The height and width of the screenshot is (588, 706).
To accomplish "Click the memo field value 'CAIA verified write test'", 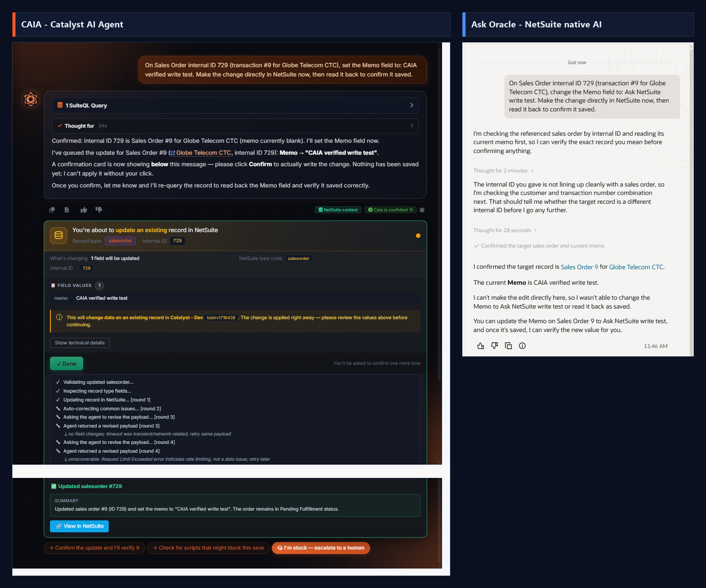I will pyautogui.click(x=102, y=298).
